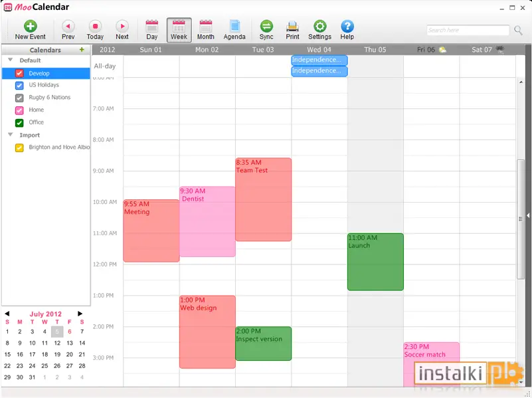Select July 23 in mini calendar
The width and height of the screenshot is (532, 398).
click(x=20, y=365)
